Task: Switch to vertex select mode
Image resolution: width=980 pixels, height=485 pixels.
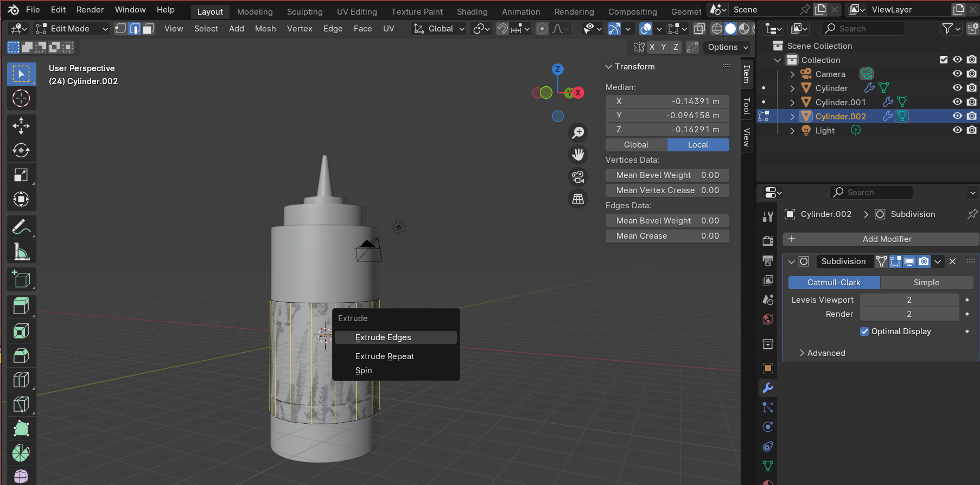Action: [120, 29]
